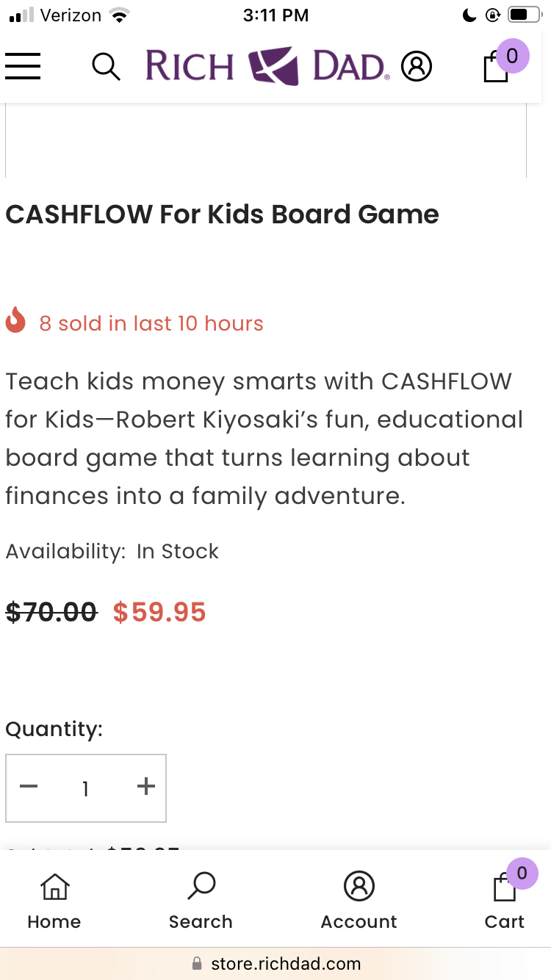Increase quantity with the plus button
The height and width of the screenshot is (980, 551).
coord(146,787)
